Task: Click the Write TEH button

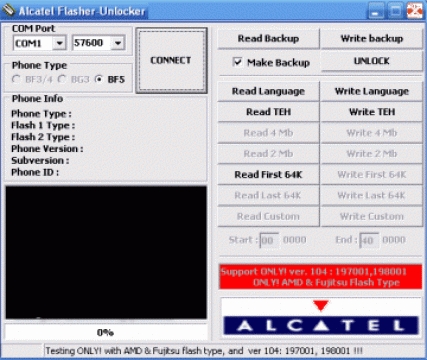Action: point(372,112)
